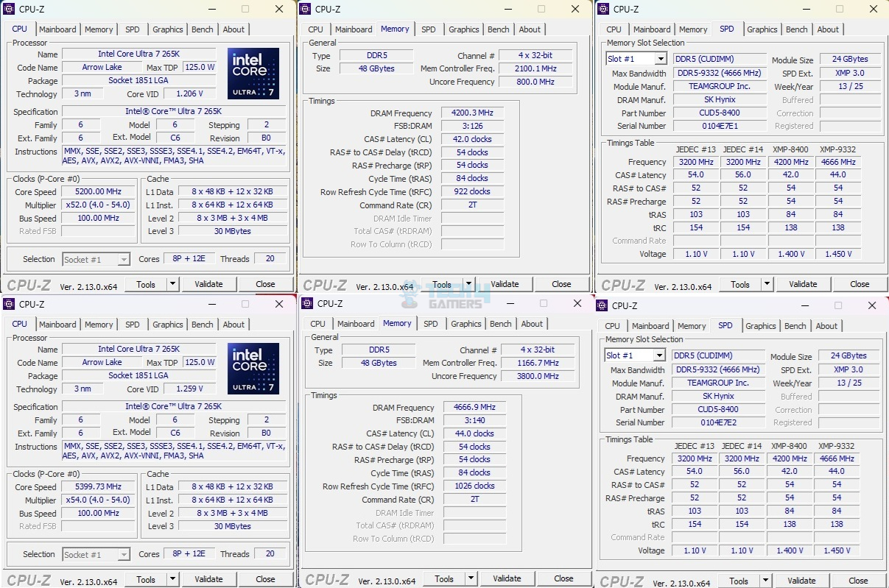Click Validate button in top-right SPD window
The width and height of the screenshot is (889, 588).
tap(803, 284)
